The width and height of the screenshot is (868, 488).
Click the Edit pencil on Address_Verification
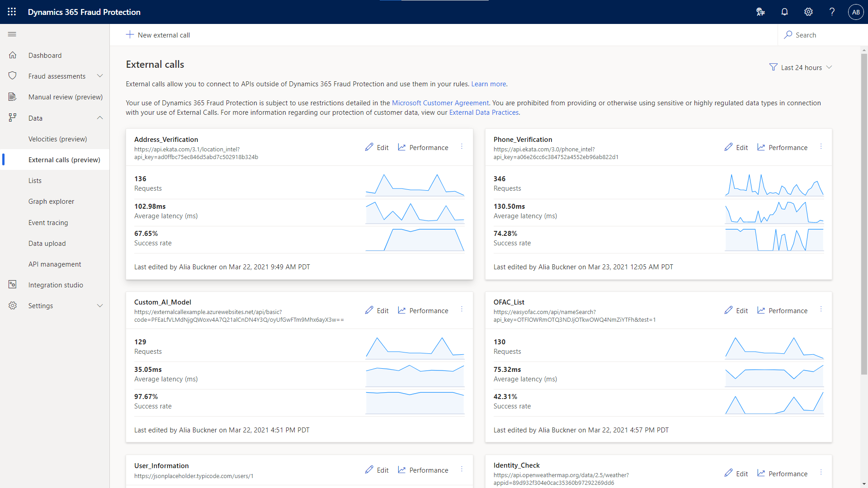[377, 147]
